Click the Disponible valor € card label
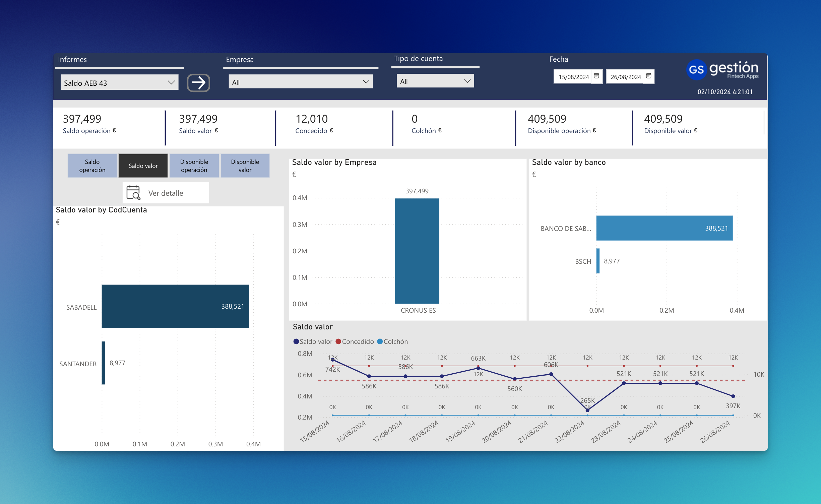Viewport: 821px width, 504px height. (671, 131)
